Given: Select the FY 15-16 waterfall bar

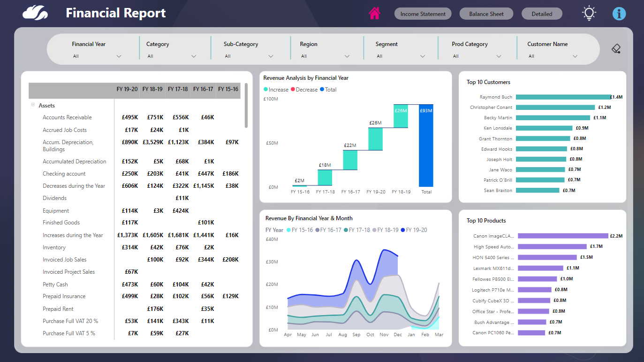Looking at the screenshot, I should 299,186.
